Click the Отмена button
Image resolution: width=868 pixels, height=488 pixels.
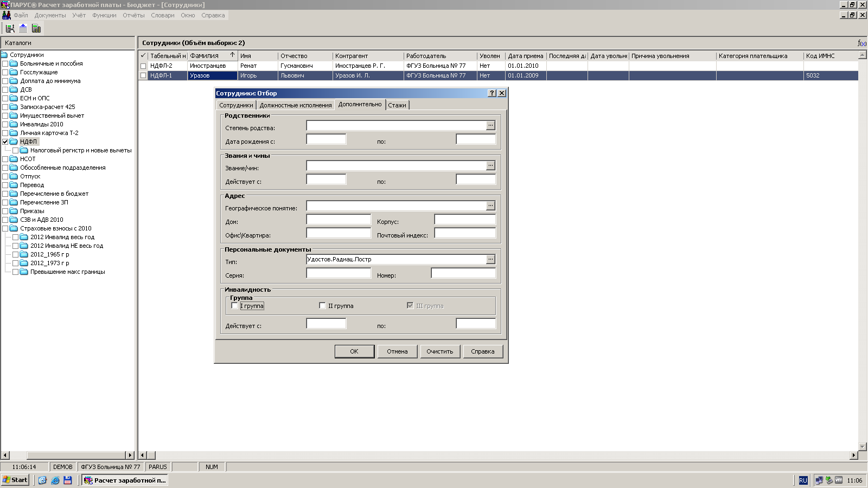tap(397, 351)
